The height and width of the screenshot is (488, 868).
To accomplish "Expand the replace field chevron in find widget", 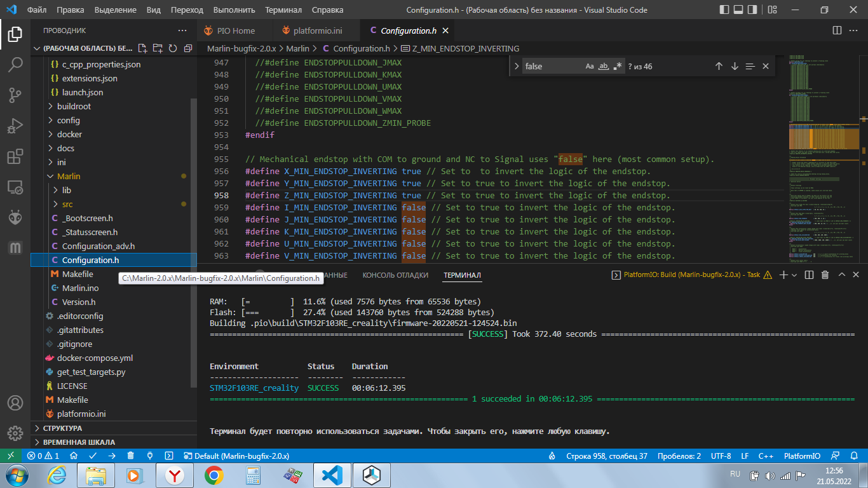I will 515,66.
